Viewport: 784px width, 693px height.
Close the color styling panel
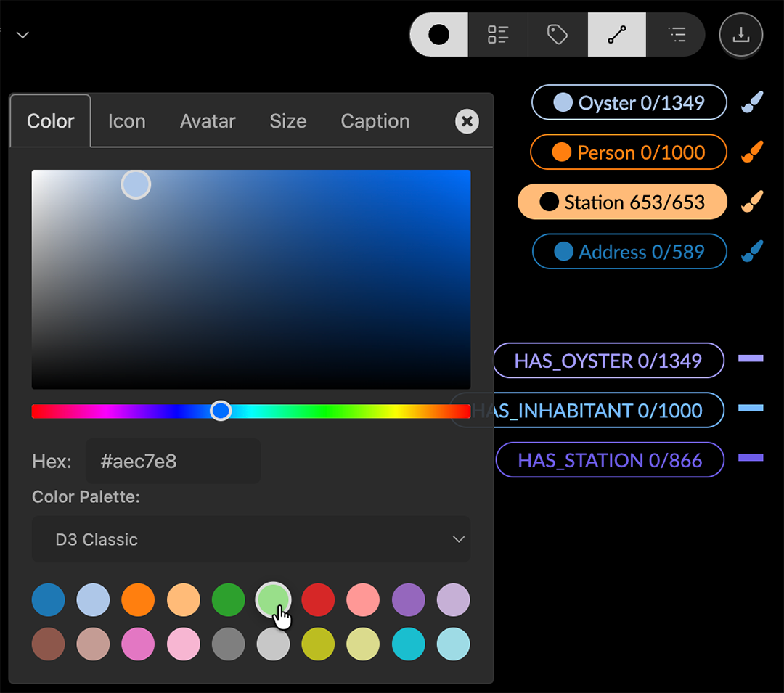click(467, 121)
